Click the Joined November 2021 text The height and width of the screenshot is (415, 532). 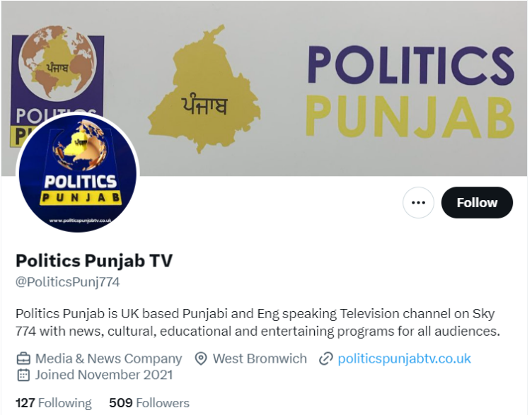(x=104, y=375)
